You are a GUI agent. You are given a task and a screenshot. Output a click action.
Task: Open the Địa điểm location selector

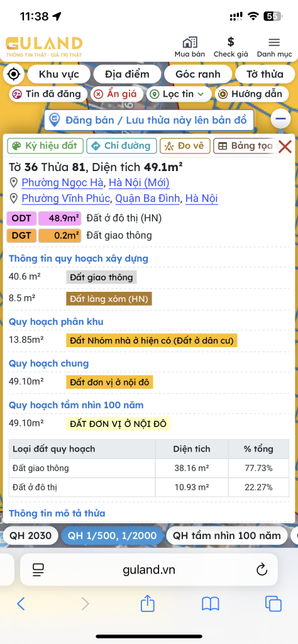[x=127, y=74]
